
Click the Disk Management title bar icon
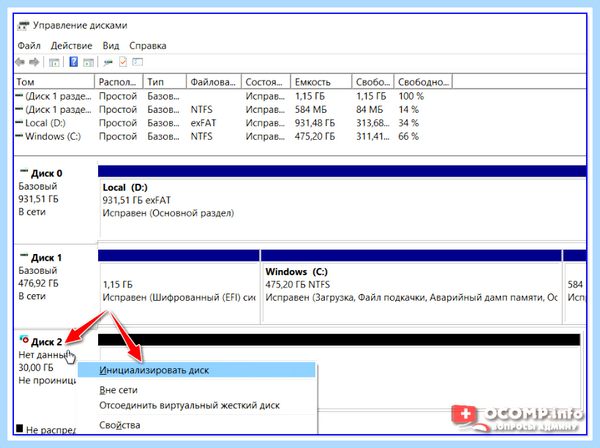tap(23, 26)
